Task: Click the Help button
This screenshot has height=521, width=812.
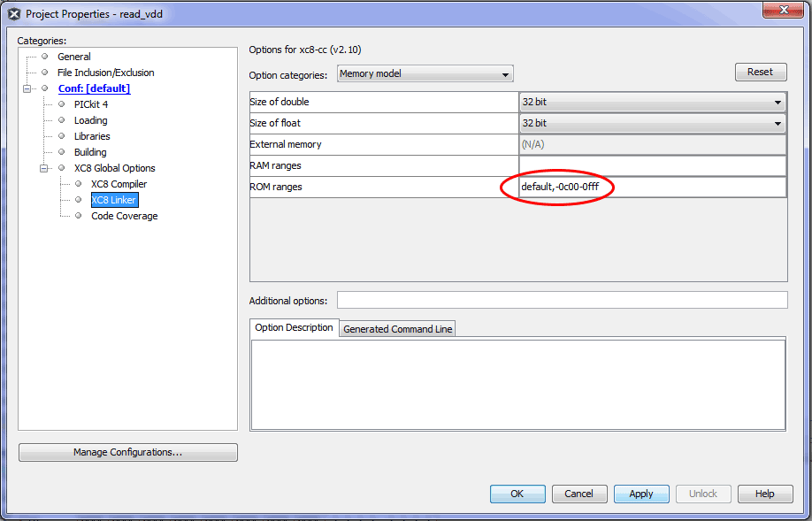Action: coord(765,494)
